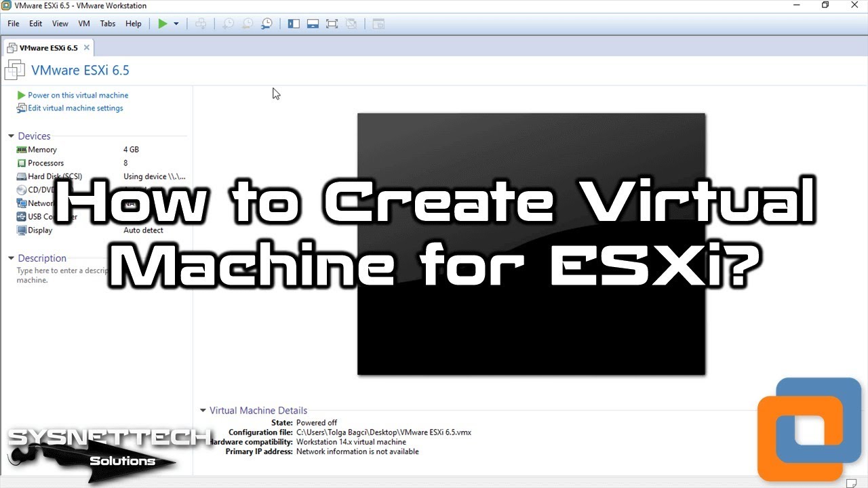Toggle the thumbnail bar icon
This screenshot has height=488, width=868.
(313, 24)
